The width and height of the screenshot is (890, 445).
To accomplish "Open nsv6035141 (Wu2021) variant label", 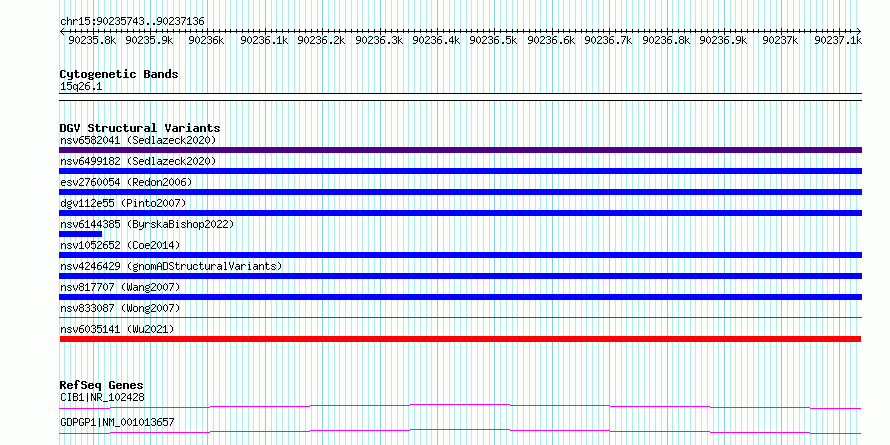I will (117, 329).
